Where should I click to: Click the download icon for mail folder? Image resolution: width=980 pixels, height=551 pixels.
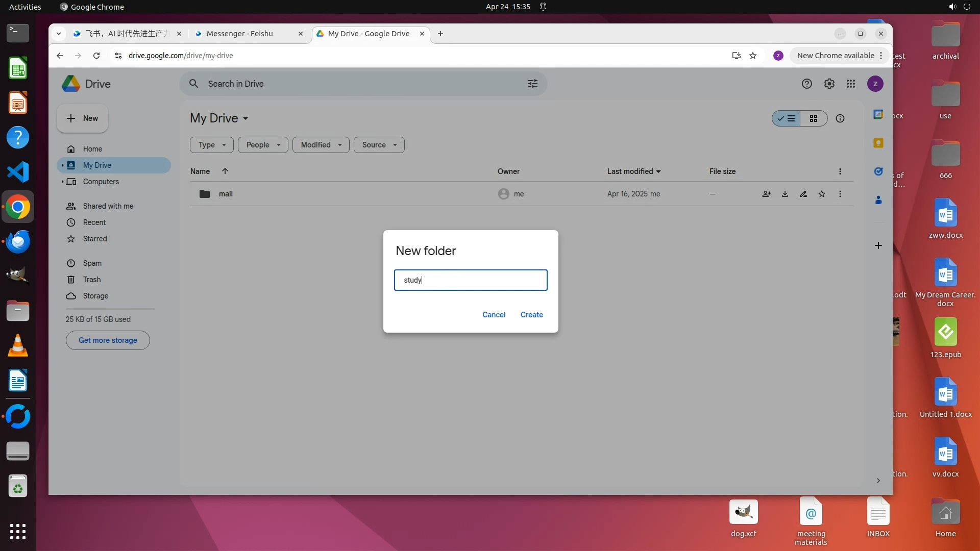pos(785,194)
